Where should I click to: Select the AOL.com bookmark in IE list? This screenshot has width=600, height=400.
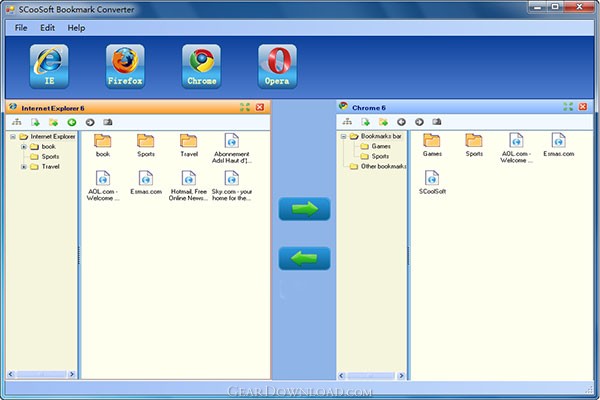[x=103, y=186]
